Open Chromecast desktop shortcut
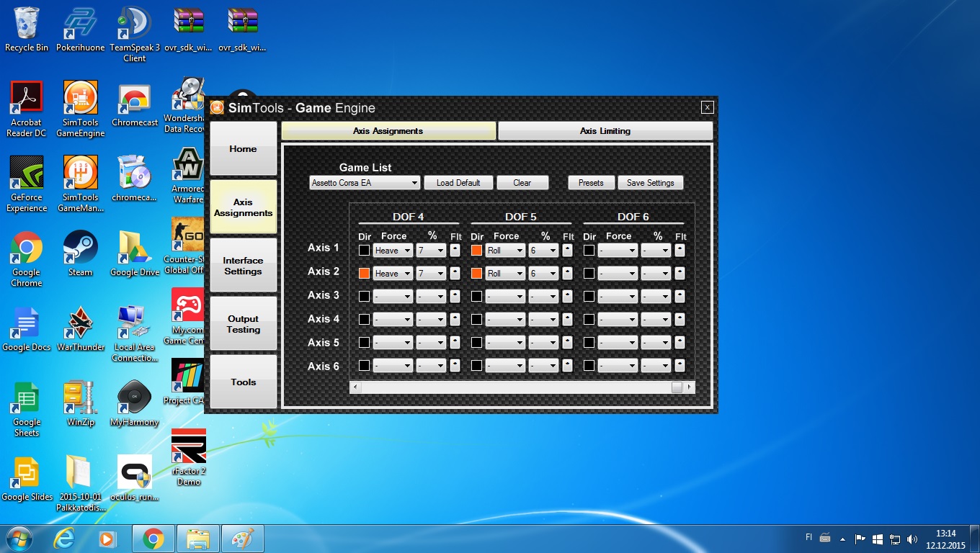This screenshot has height=553, width=980. point(135,104)
